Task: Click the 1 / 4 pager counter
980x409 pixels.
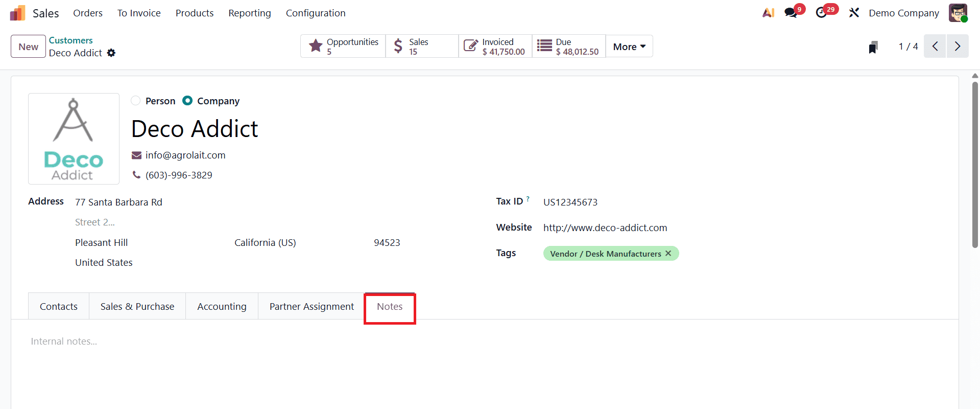Action: click(x=909, y=47)
